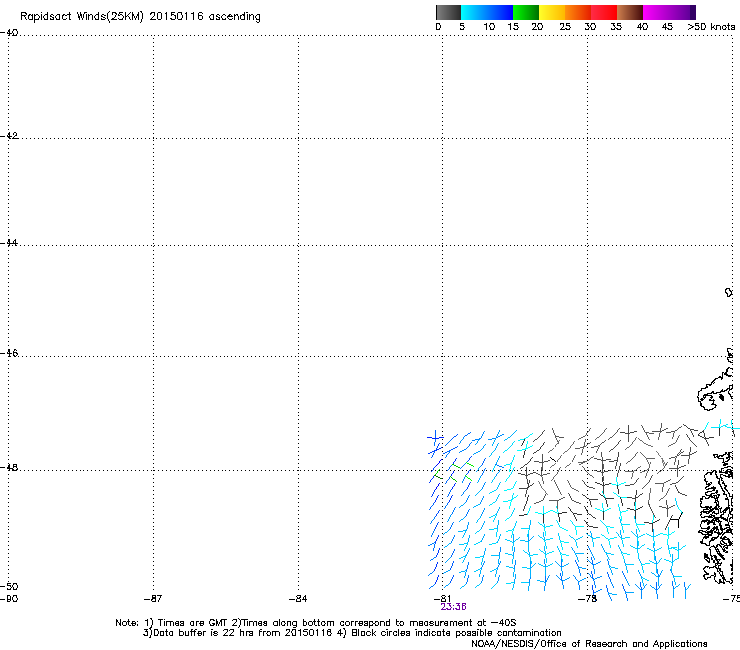Click the brown 35-40 knots color band
The image size is (740, 650).
[x=630, y=12]
